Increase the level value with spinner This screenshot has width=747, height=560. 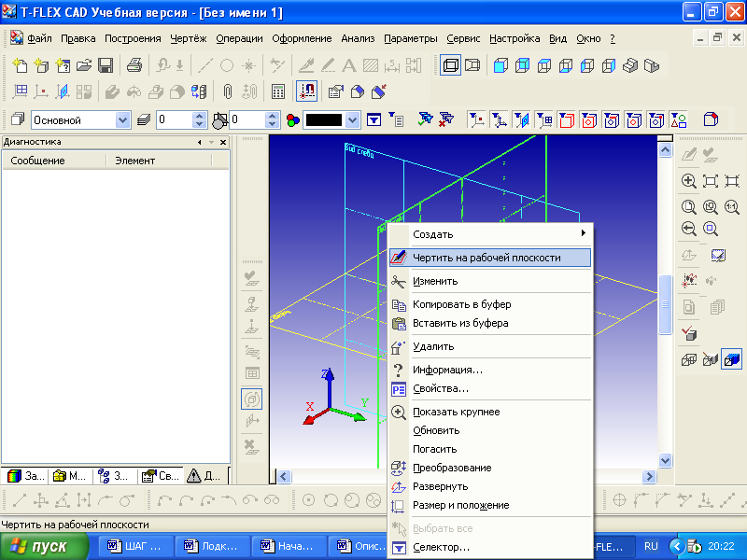tap(200, 116)
